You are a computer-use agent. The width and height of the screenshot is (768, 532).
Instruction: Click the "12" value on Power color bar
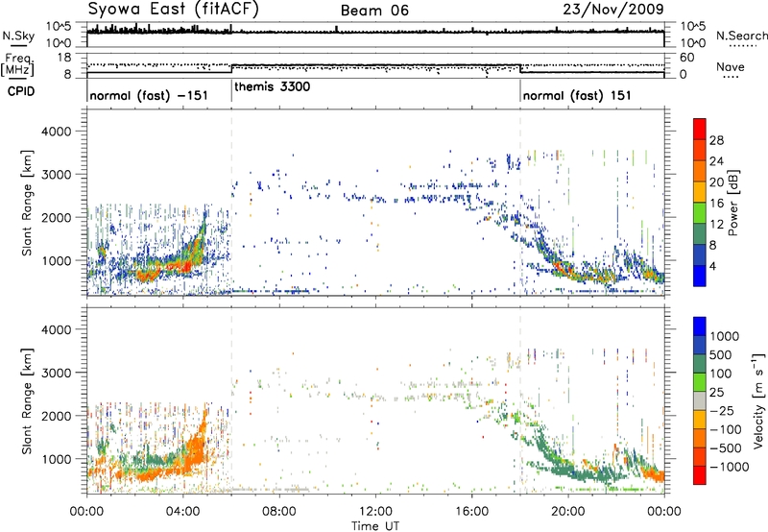(x=716, y=225)
